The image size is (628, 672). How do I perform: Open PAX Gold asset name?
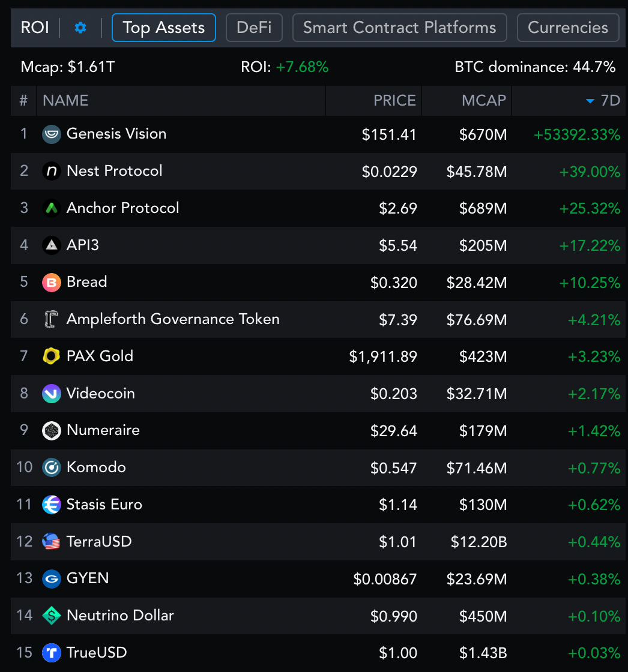(100, 356)
